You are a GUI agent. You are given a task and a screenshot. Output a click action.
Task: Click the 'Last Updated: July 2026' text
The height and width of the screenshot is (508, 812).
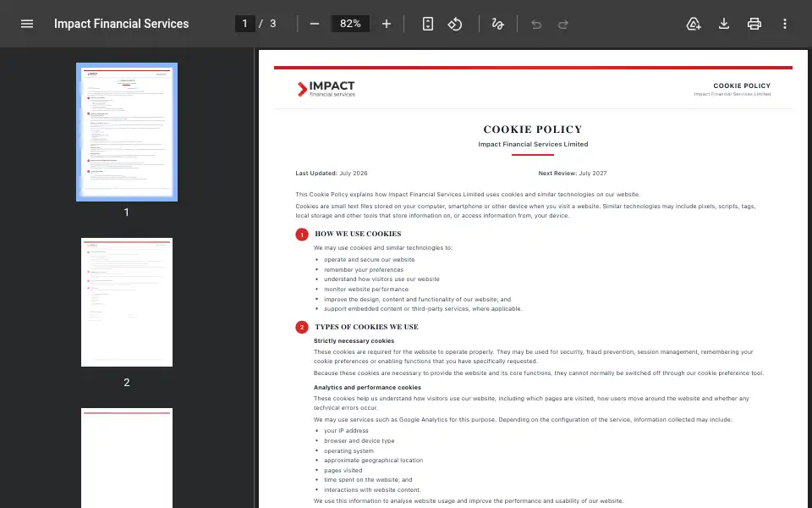(x=332, y=173)
